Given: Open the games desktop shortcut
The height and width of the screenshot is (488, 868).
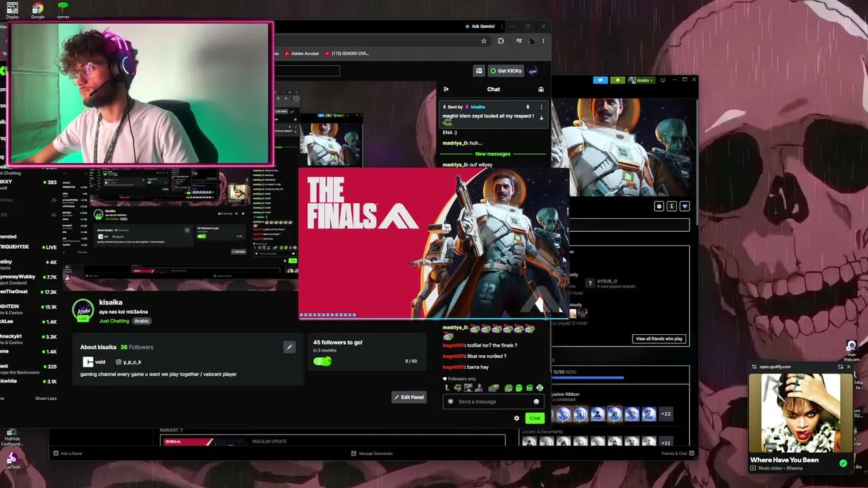Looking at the screenshot, I should pos(63,9).
